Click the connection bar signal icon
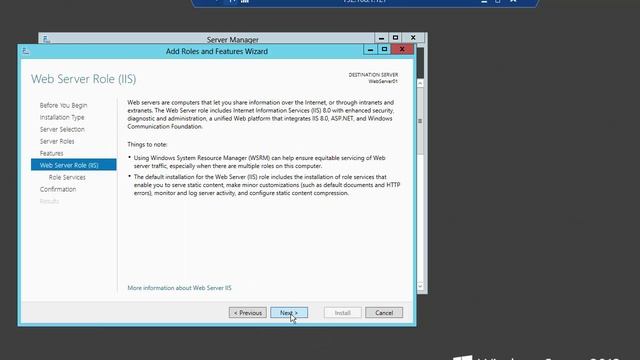 [x=245, y=2]
